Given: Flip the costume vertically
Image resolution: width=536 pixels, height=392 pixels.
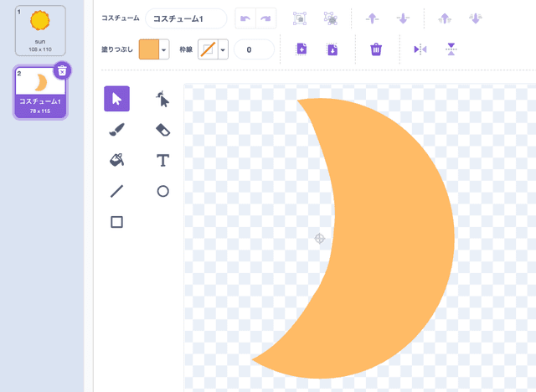Looking at the screenshot, I should [x=451, y=49].
